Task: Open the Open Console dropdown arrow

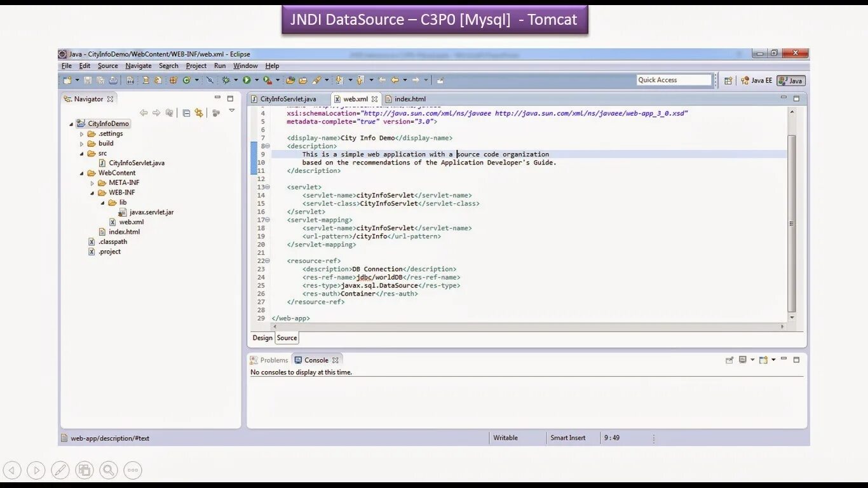Action: (x=773, y=360)
